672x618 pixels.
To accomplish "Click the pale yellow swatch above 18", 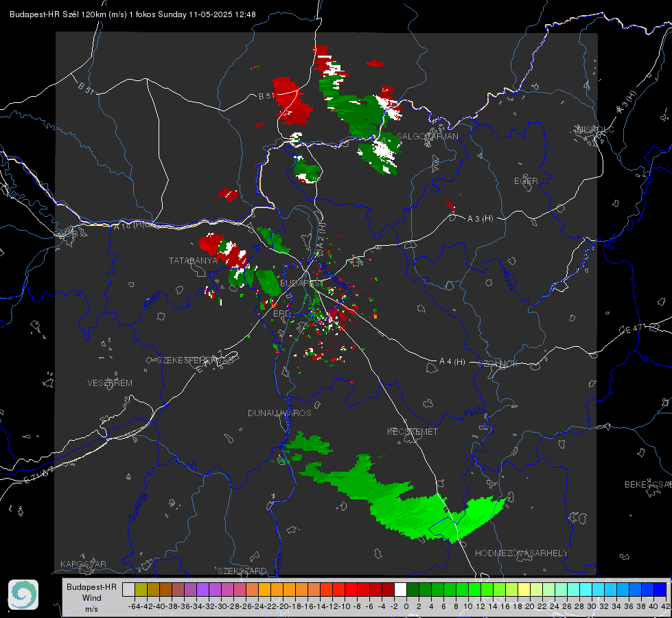I will (524, 589).
